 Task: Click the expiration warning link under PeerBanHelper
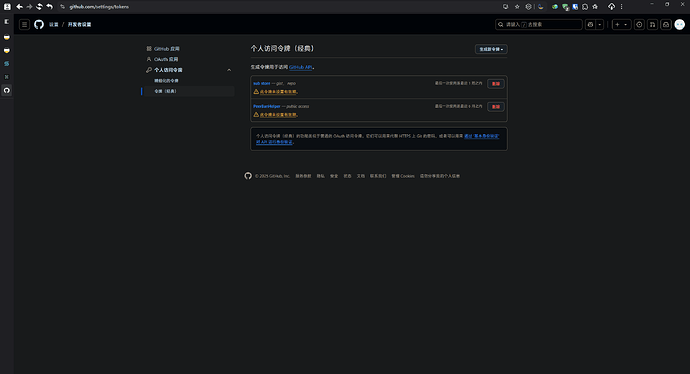coord(278,114)
